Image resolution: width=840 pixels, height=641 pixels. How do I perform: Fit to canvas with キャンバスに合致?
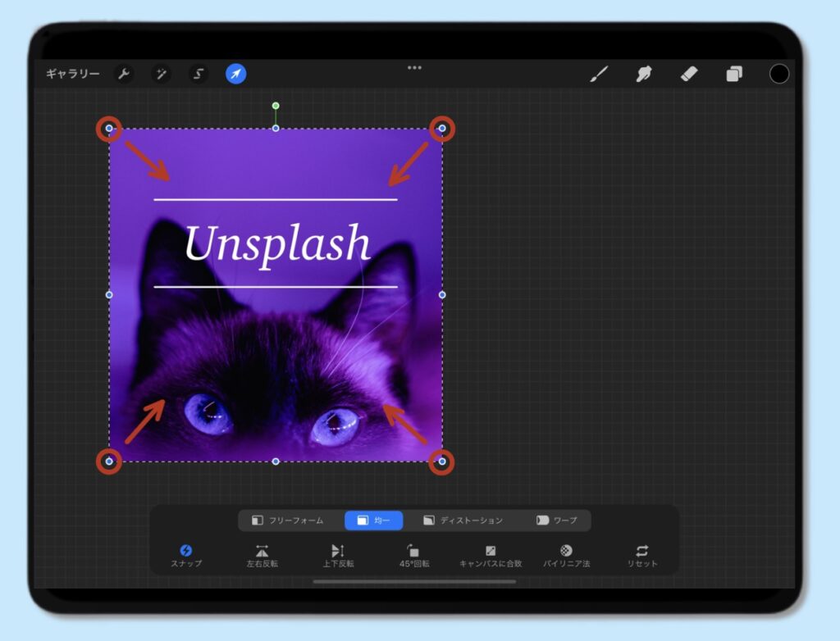[491, 556]
